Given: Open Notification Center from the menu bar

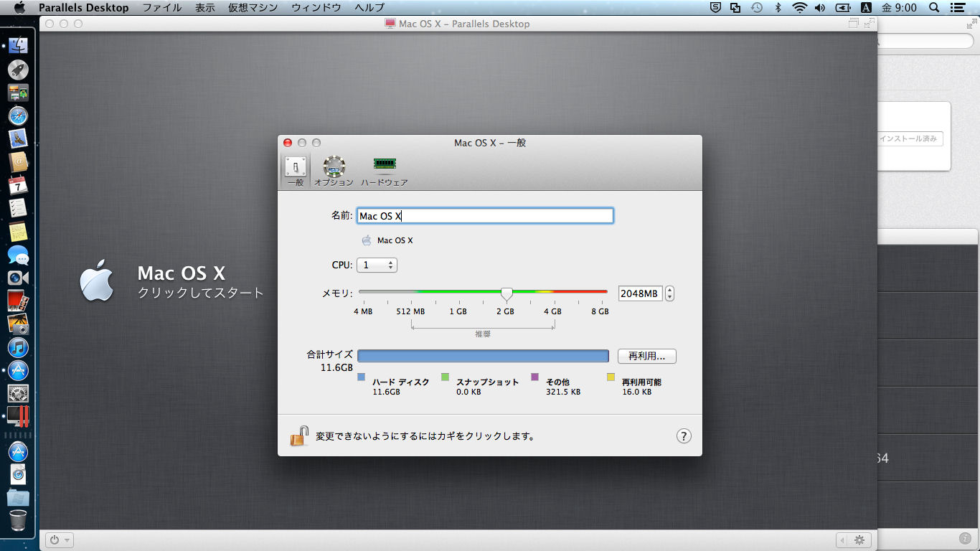Looking at the screenshot, I should coord(957,8).
